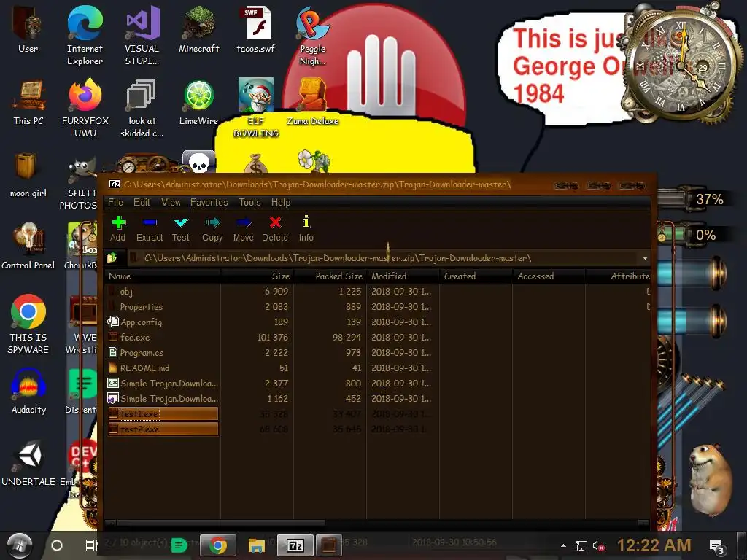
Task: Open the Info toolbar icon
Action: tap(306, 228)
